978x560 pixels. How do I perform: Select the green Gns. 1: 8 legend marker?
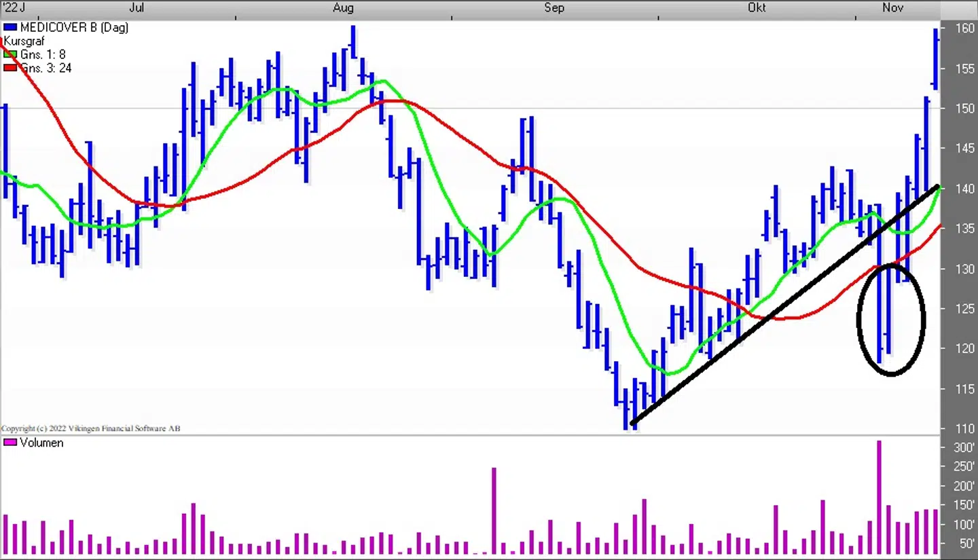10,54
